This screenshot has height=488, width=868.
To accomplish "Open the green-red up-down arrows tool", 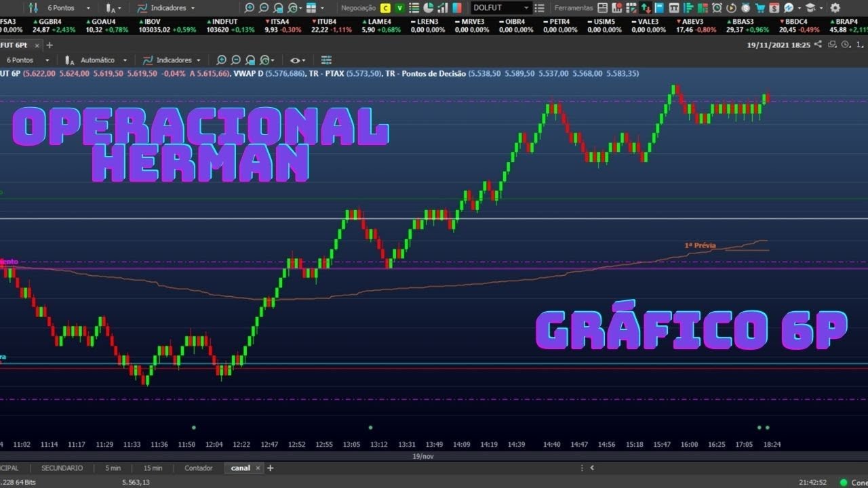I will coord(645,8).
